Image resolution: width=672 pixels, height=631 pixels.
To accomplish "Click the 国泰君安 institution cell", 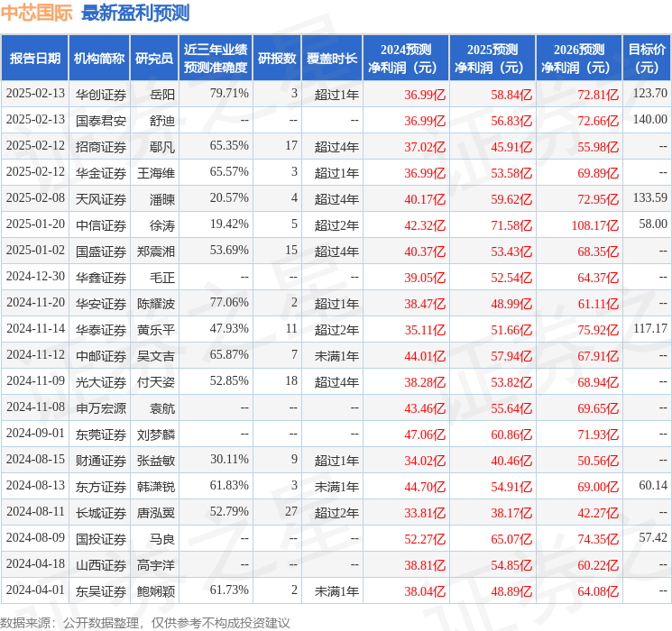I will pyautogui.click(x=101, y=121).
